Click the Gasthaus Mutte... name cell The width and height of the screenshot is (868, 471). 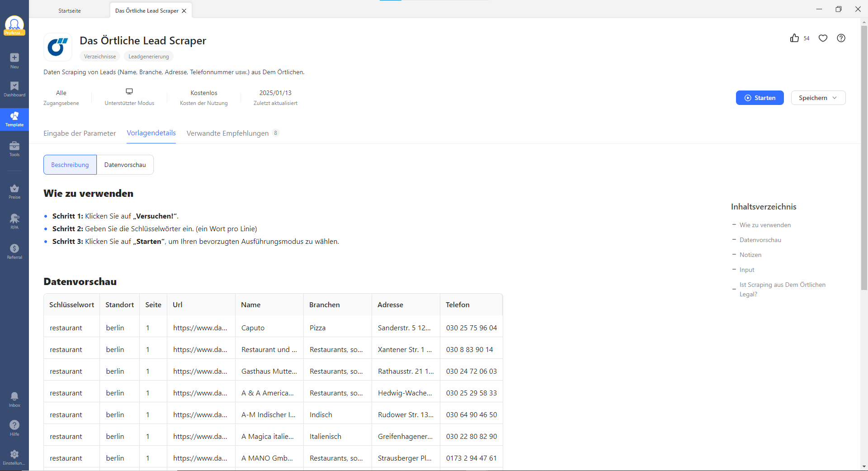(x=269, y=371)
